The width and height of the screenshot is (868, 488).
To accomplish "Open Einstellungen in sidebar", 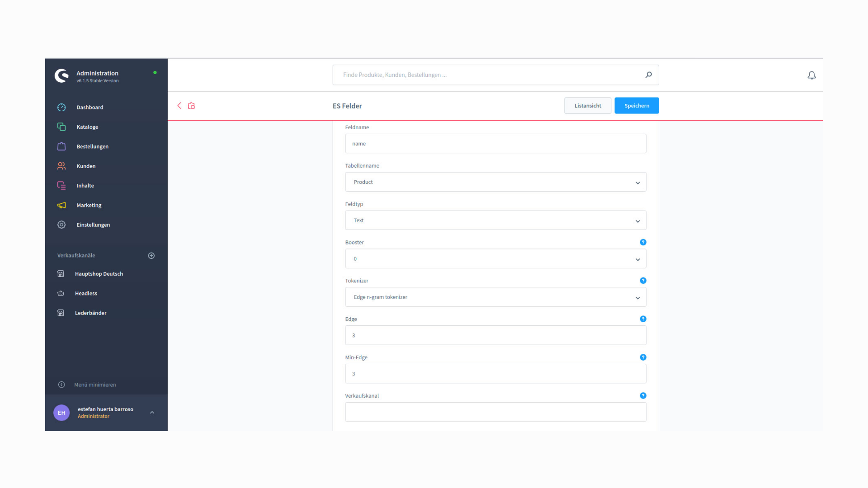I will 93,225.
